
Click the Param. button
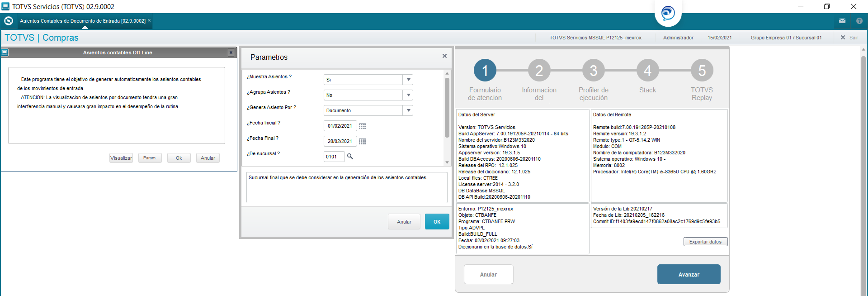[150, 158]
